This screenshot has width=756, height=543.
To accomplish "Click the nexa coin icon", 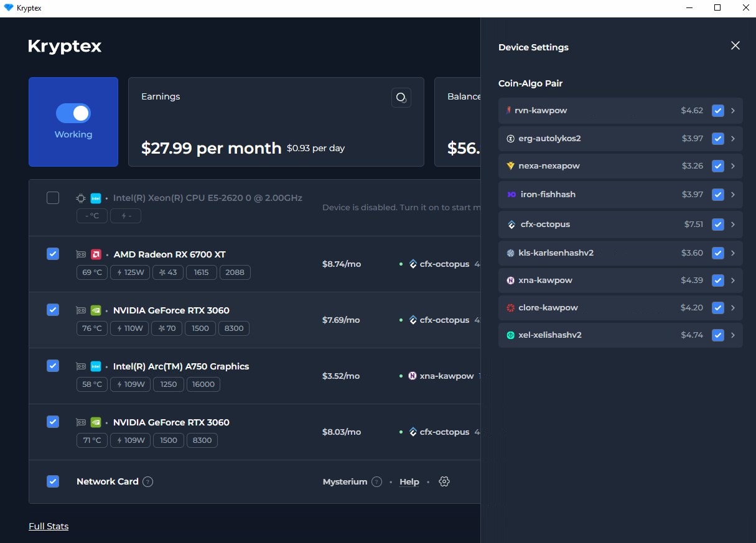I will (511, 166).
